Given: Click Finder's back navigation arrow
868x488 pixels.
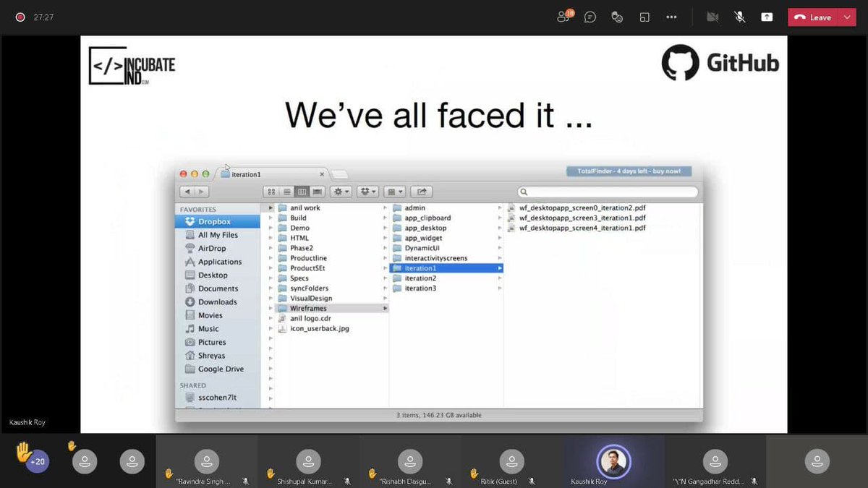Looking at the screenshot, I should point(187,192).
